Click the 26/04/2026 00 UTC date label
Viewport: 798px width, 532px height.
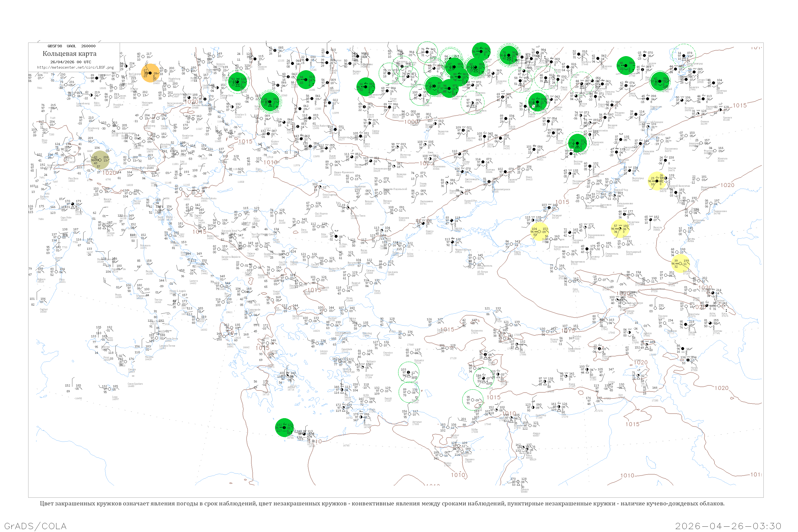(x=70, y=62)
